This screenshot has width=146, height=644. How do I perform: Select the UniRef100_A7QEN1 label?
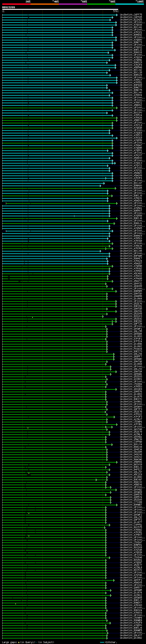click(x=131, y=60)
